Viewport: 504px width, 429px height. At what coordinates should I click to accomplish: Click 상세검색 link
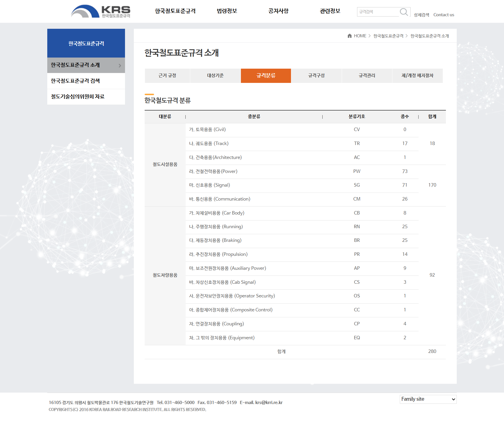[x=421, y=15]
